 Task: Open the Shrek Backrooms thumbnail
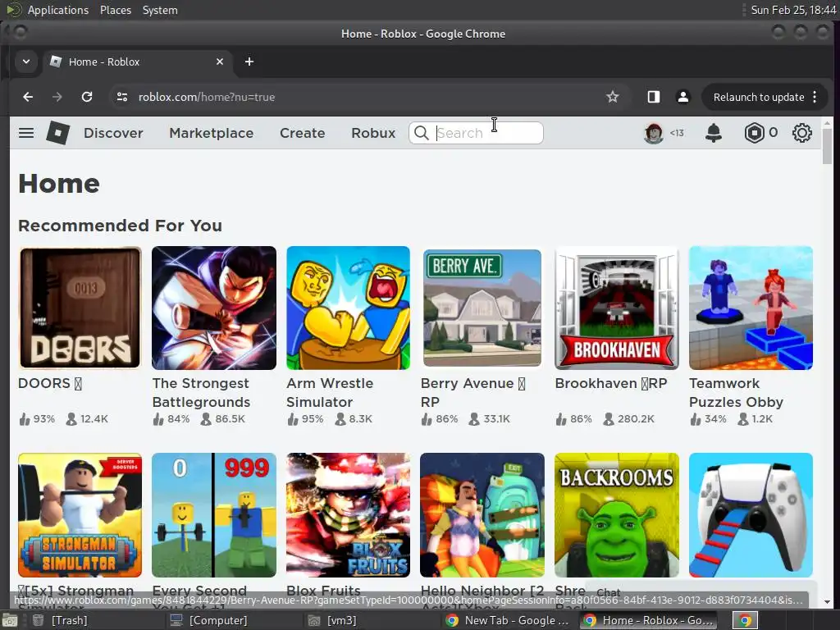pyautogui.click(x=617, y=515)
